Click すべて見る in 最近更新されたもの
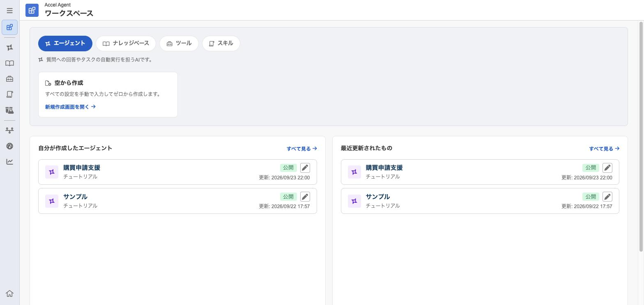This screenshot has width=644, height=305. (x=604, y=149)
